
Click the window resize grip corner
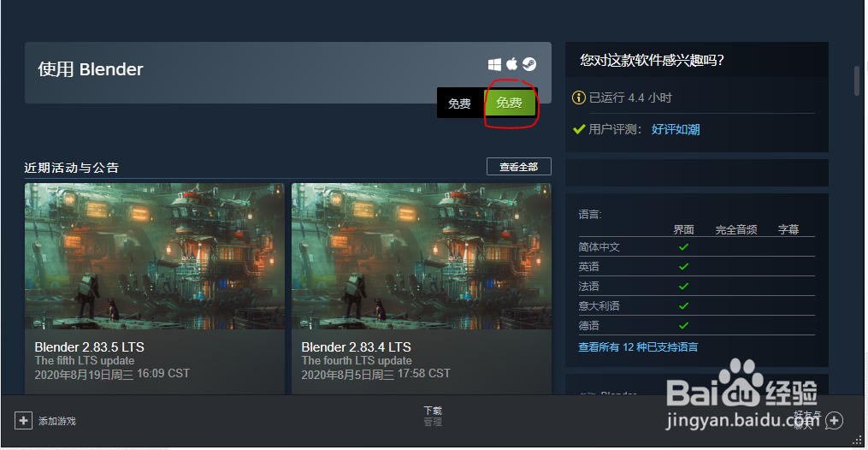coord(858,441)
